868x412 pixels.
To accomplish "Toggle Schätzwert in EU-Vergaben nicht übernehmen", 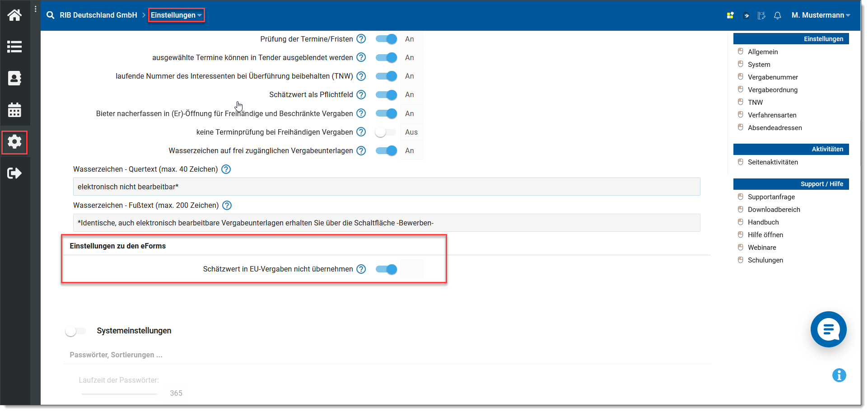I will tap(386, 269).
